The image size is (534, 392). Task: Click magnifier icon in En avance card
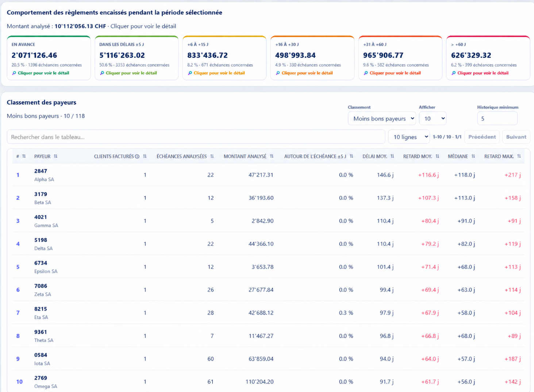pyautogui.click(x=14, y=73)
